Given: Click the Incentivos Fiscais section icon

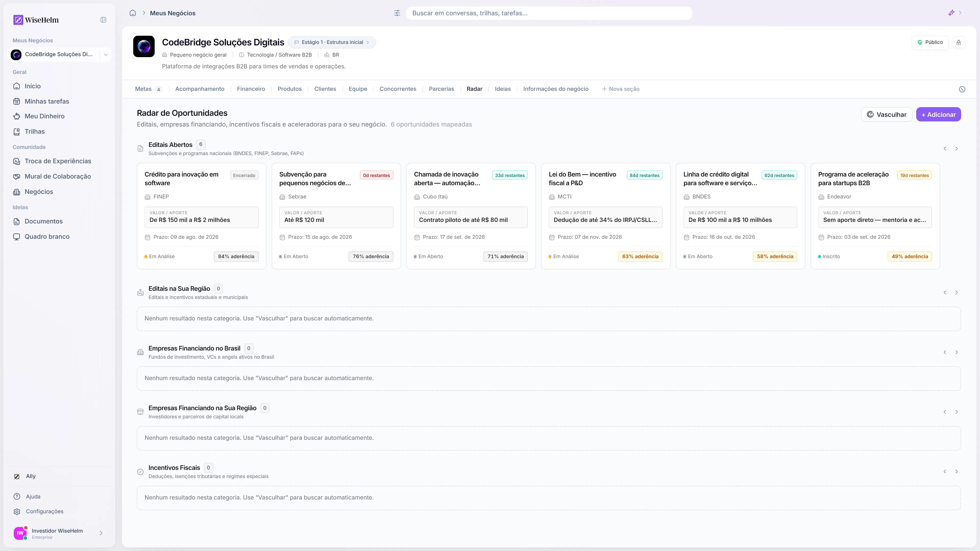Looking at the screenshot, I should tap(140, 471).
